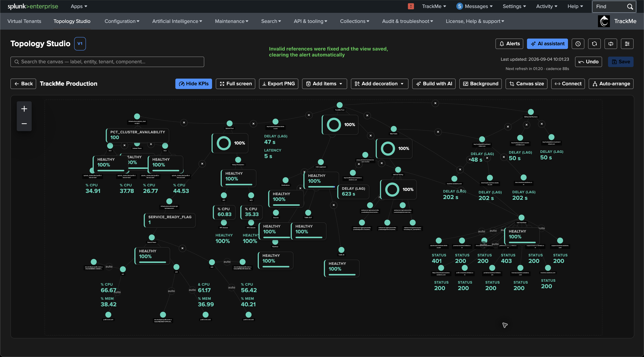
Task: Click the search magnifier in Find box
Action: coord(630,7)
